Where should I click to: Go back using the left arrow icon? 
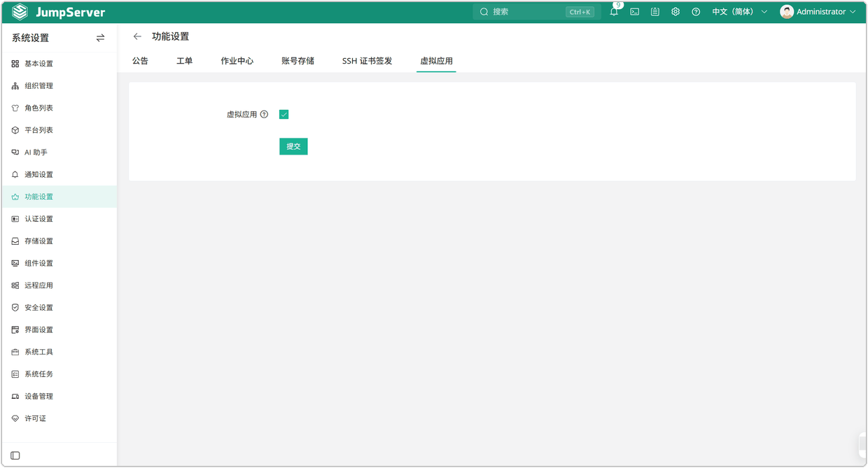[x=137, y=36]
